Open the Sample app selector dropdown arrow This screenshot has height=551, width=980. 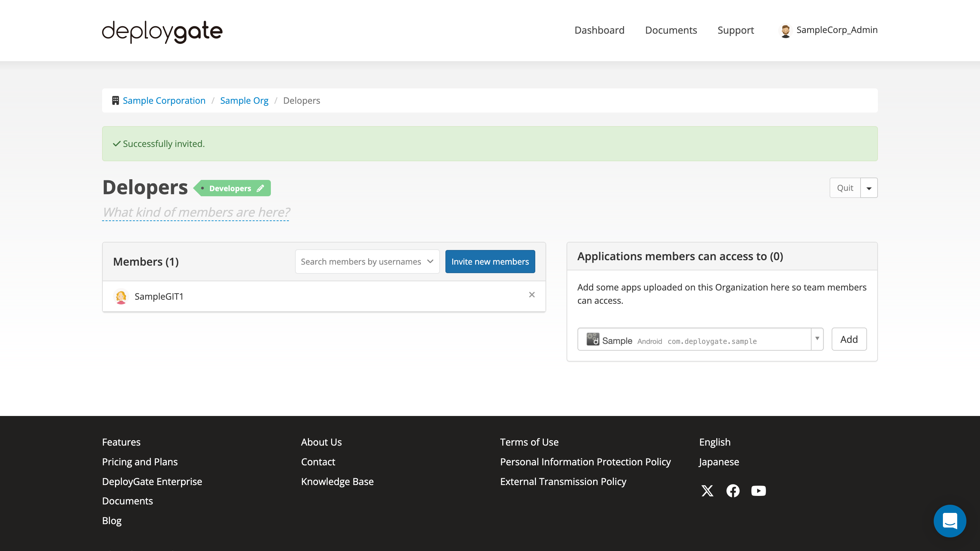817,339
